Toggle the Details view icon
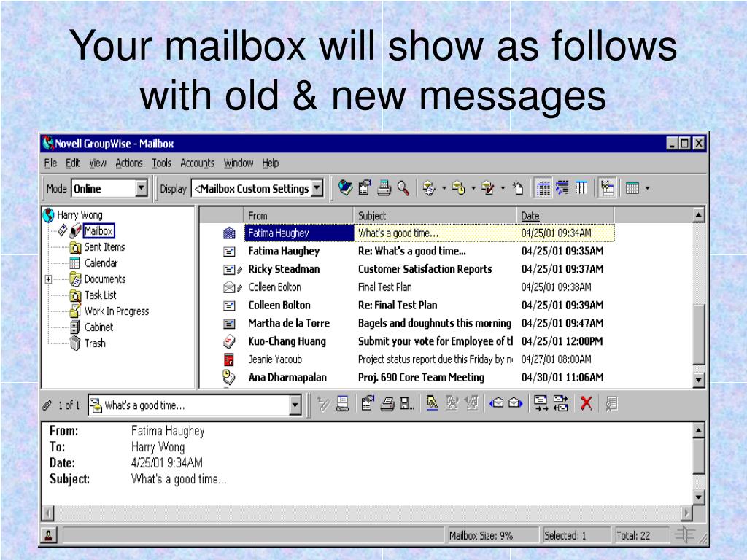Screen dimensions: 747x560 click(x=543, y=188)
